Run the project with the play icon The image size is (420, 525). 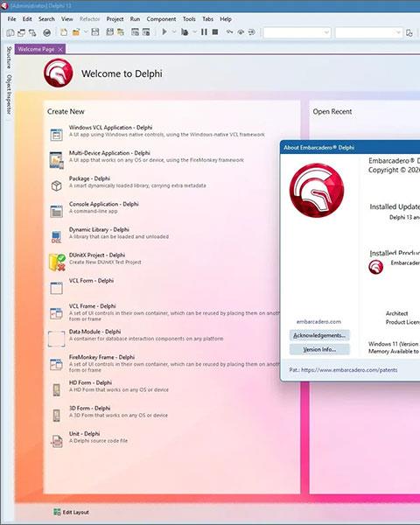164,31
